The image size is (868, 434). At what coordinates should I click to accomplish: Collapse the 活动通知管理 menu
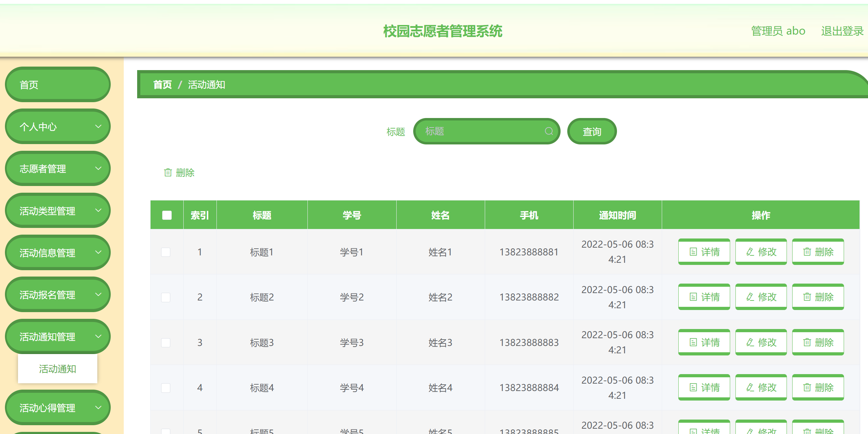coord(57,336)
